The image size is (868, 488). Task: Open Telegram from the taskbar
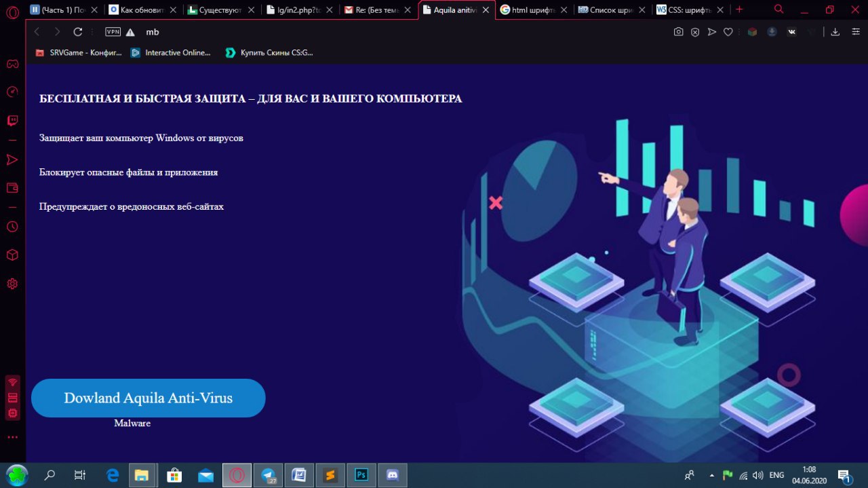268,475
